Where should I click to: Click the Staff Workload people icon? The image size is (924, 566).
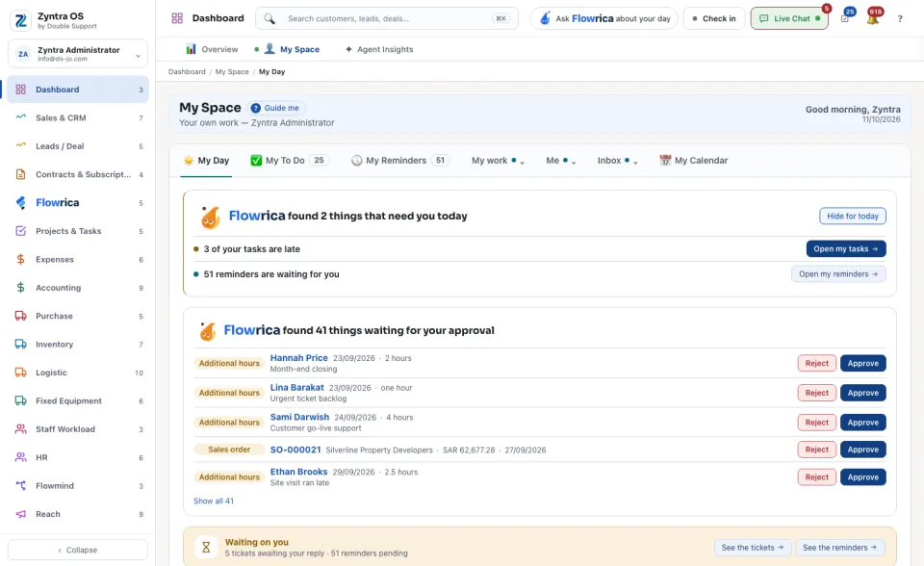[x=20, y=428]
